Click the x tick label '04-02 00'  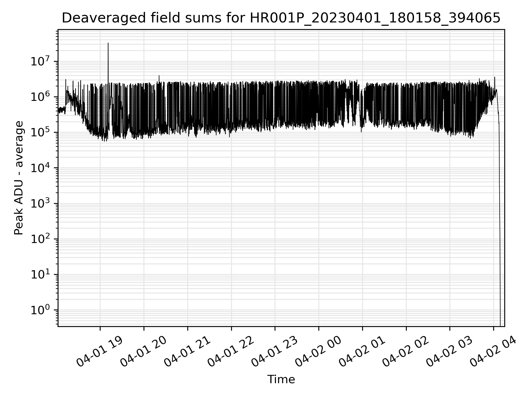pos(318,352)
